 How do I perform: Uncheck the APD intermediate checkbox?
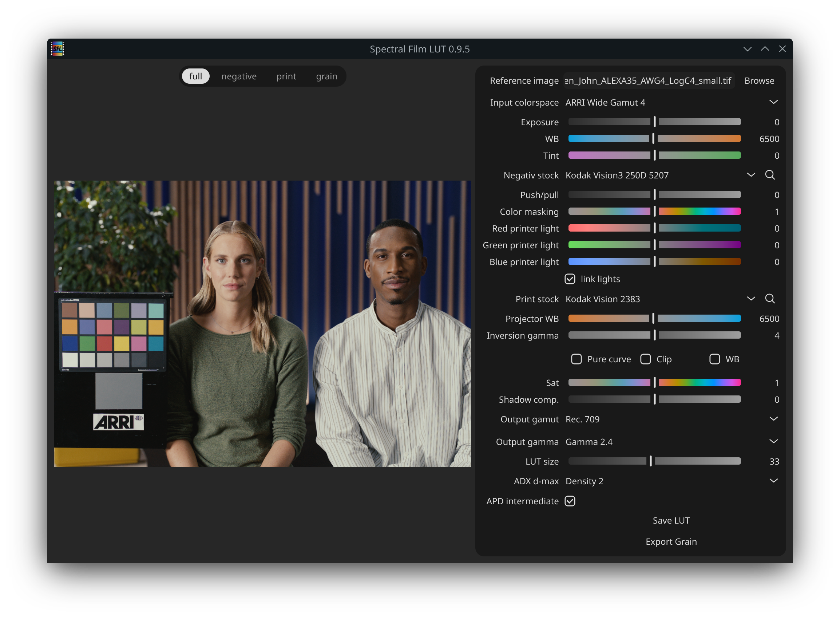pyautogui.click(x=570, y=501)
